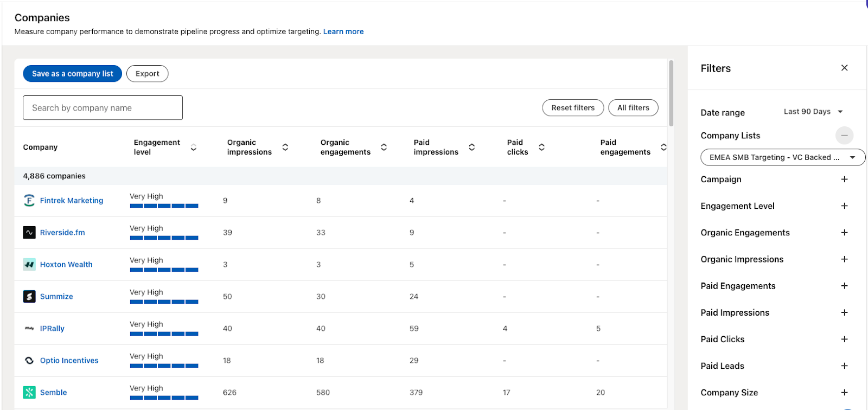Viewport: 868px width, 410px height.
Task: Click the Companies page heading
Action: (x=42, y=18)
